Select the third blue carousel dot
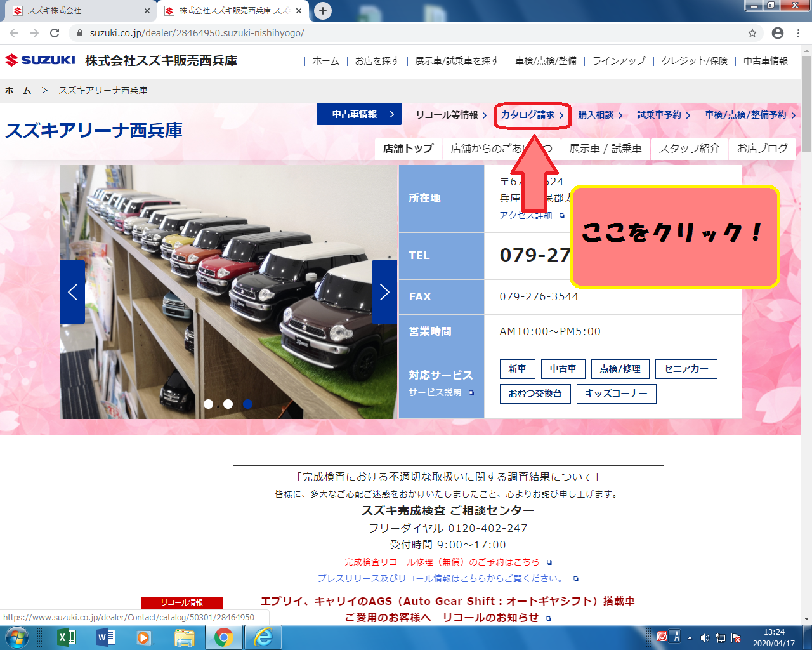This screenshot has width=812, height=650. click(247, 404)
